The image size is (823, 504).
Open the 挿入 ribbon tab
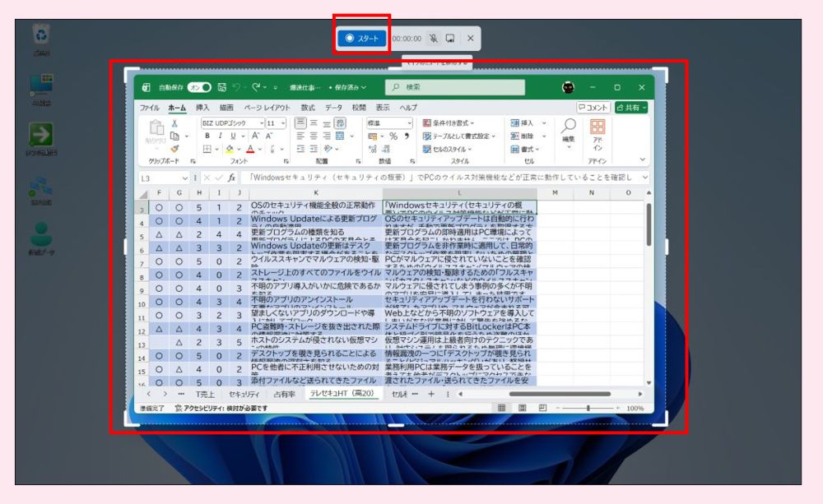click(x=202, y=108)
